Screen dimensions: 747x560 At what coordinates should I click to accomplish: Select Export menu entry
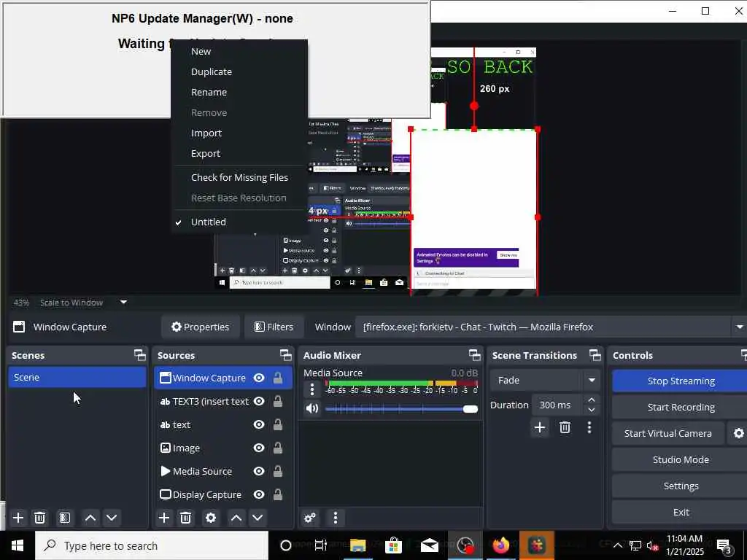(x=205, y=154)
